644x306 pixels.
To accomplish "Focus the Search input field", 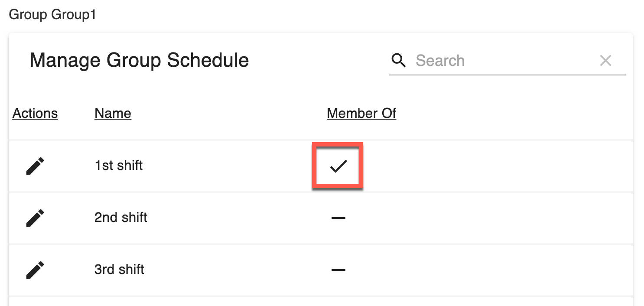I will (x=505, y=60).
